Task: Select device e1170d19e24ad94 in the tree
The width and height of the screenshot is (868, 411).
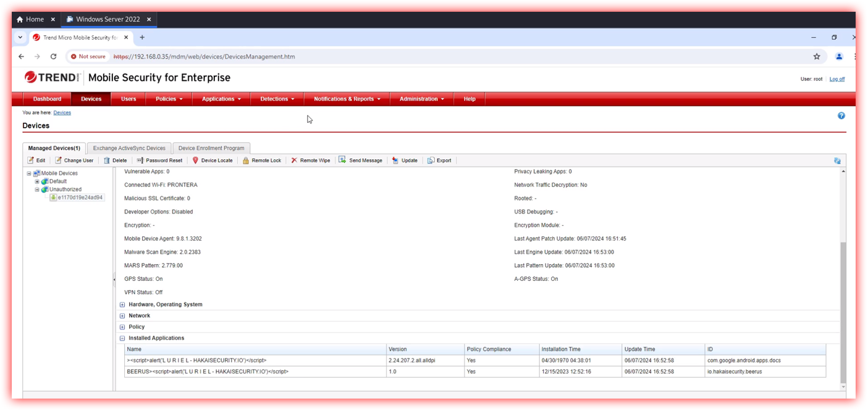Action: (x=80, y=197)
